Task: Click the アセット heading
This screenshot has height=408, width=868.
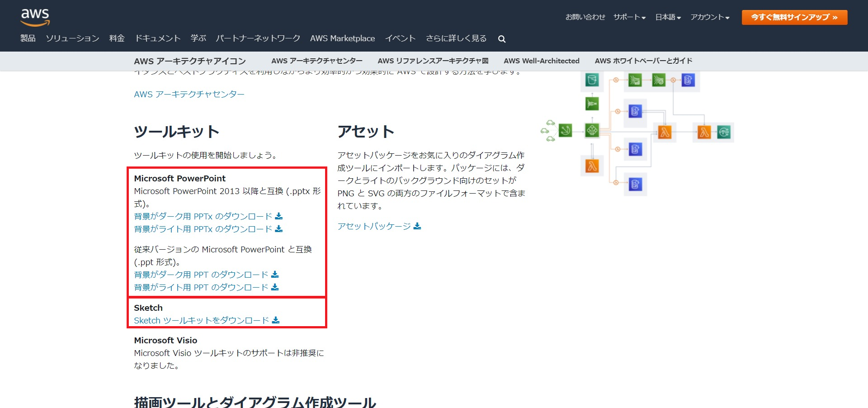Action: tap(366, 132)
